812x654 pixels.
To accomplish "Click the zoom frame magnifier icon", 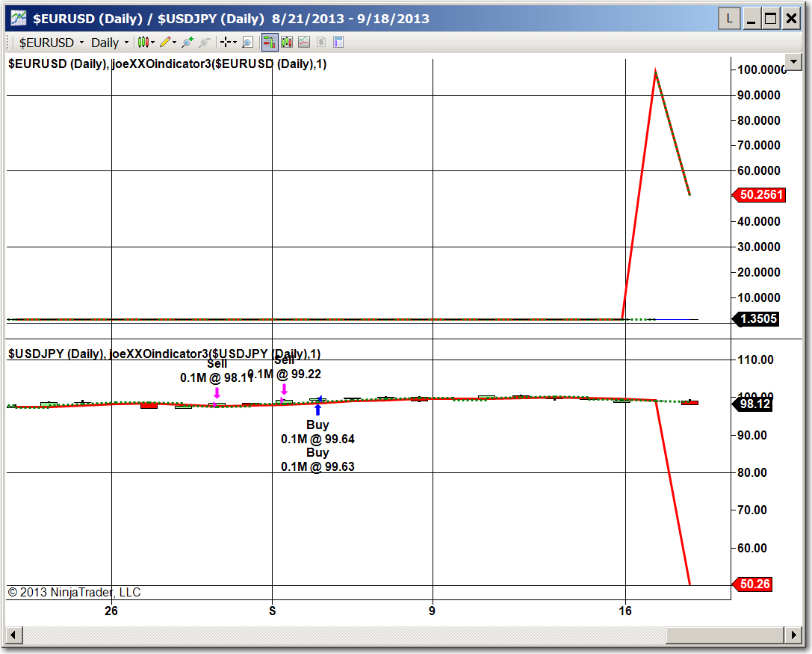I will click(x=248, y=43).
